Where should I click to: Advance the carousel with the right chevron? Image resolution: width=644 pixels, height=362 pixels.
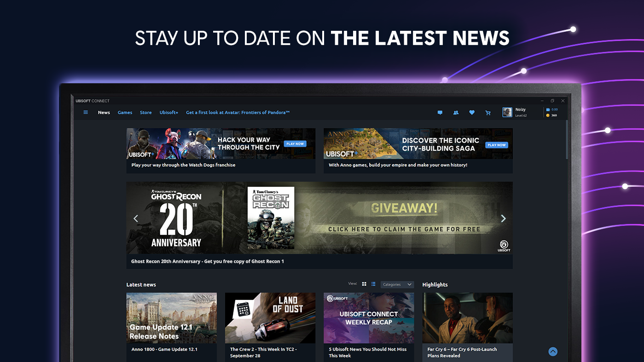pos(503,218)
